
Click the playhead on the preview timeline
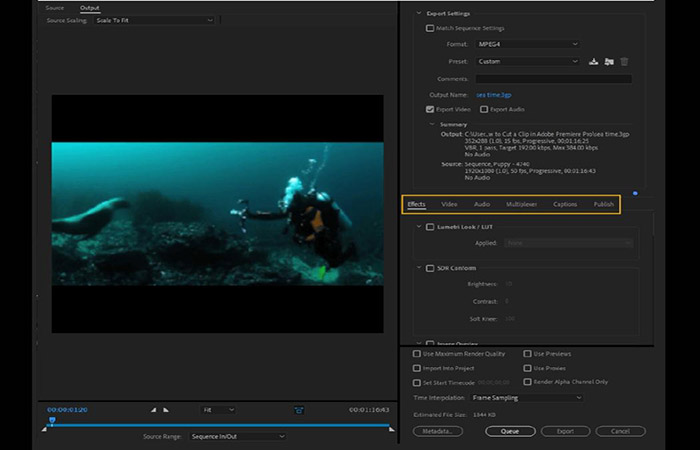click(x=52, y=420)
